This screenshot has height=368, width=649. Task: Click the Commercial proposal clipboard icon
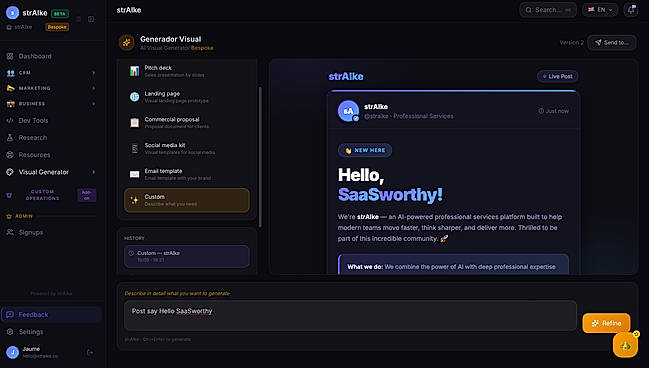pos(135,123)
